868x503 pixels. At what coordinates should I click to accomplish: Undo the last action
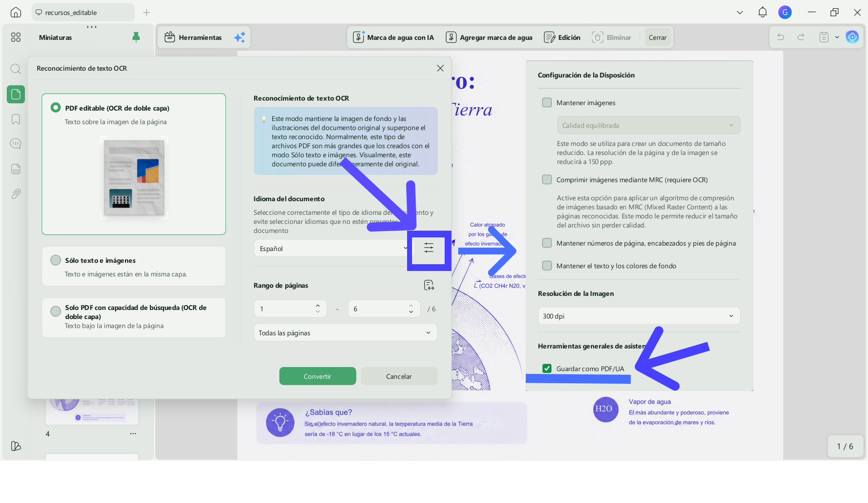(781, 37)
